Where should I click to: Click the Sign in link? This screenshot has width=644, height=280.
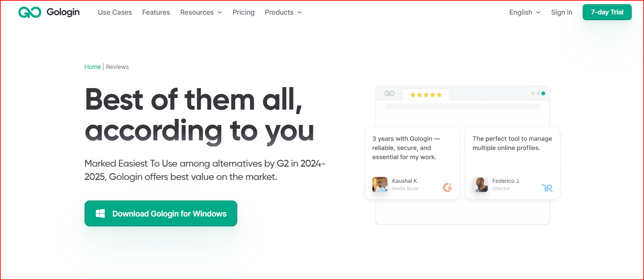click(561, 12)
